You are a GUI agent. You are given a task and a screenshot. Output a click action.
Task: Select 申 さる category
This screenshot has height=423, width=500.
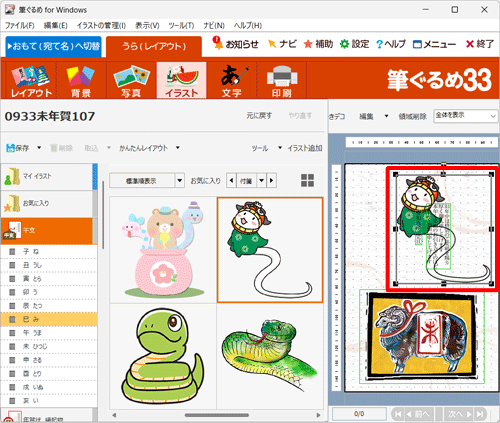49,360
